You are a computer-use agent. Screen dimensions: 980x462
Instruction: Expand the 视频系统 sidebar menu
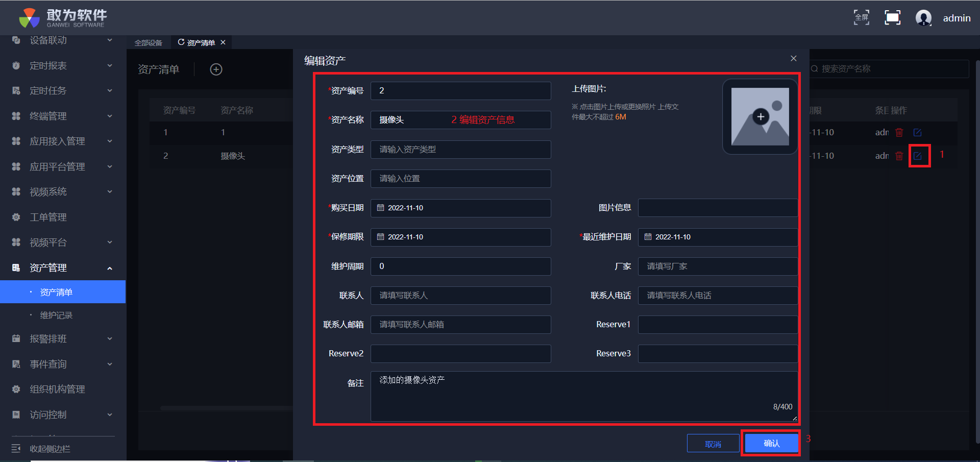[x=62, y=192]
